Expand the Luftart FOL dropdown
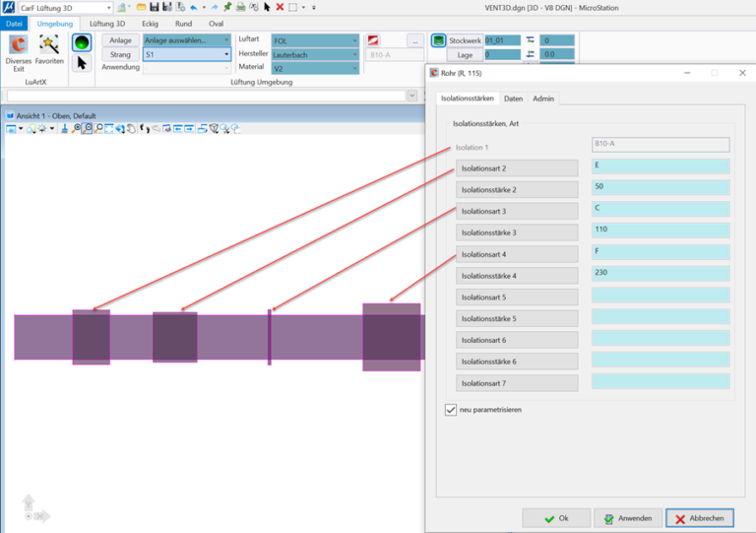Screen dimensions: 756x533 tap(315, 40)
